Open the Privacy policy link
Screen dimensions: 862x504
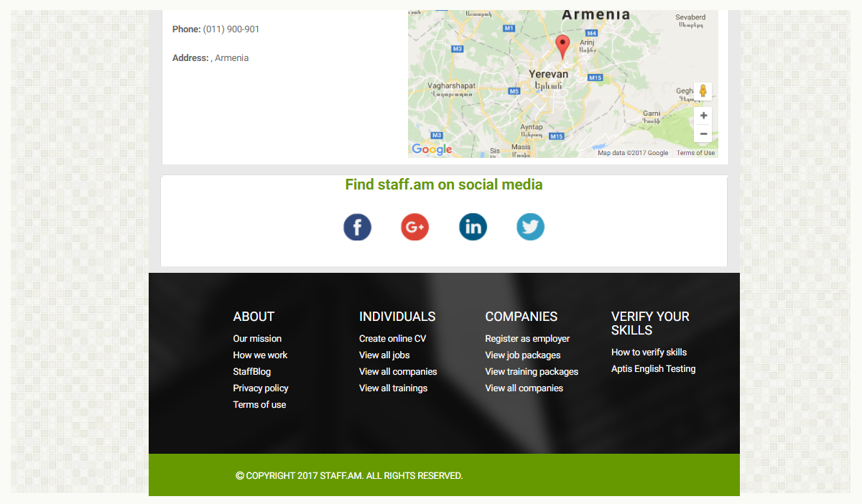click(x=261, y=388)
